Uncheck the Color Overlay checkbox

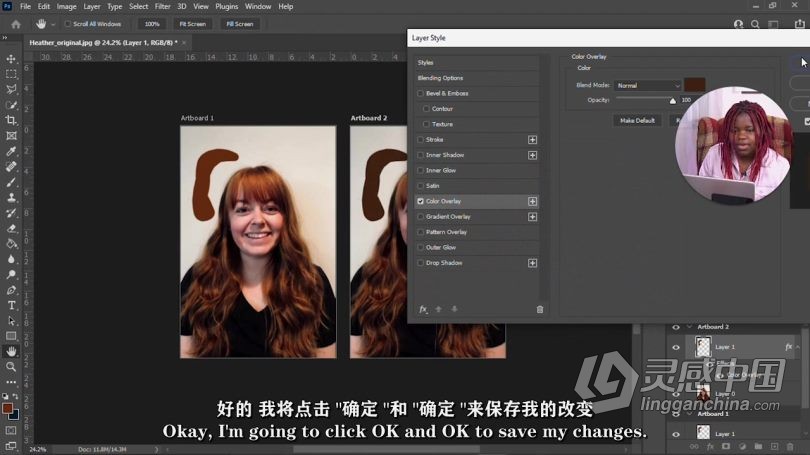tap(420, 201)
